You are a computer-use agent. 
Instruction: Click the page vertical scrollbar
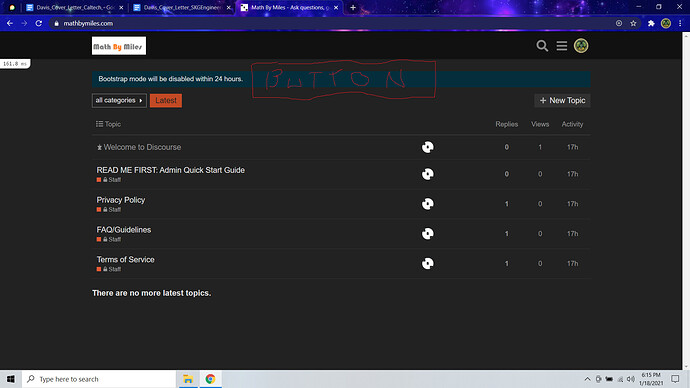coord(686,200)
